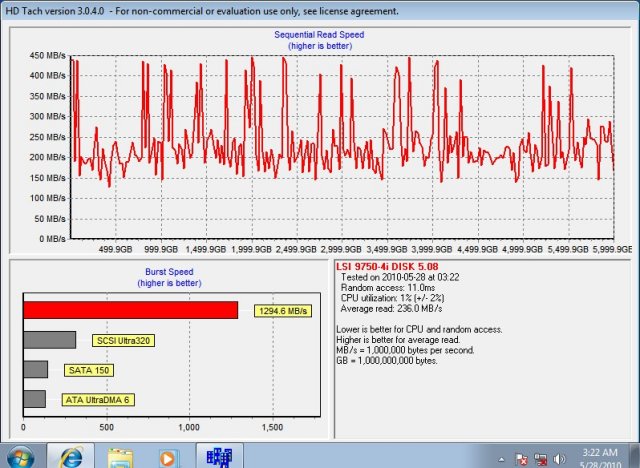Click the gray SCSI Ultra320 bar

click(x=50, y=340)
